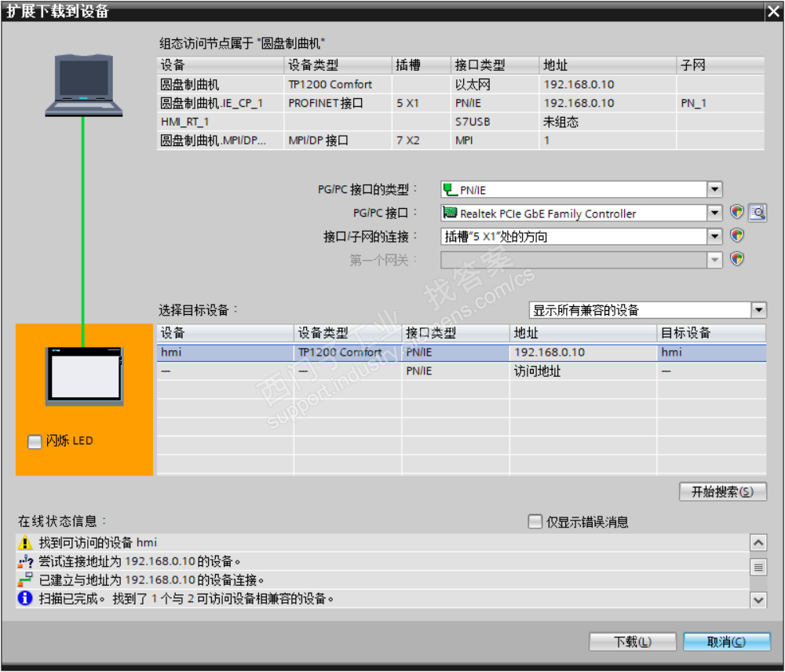Image resolution: width=785 pixels, height=672 pixels.
Task: Click the 取消(C) button
Action: tap(726, 641)
